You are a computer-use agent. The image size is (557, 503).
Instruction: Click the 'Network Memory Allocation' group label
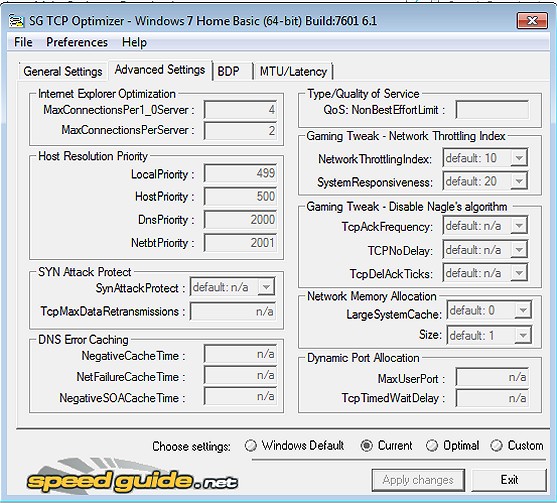coord(372,296)
